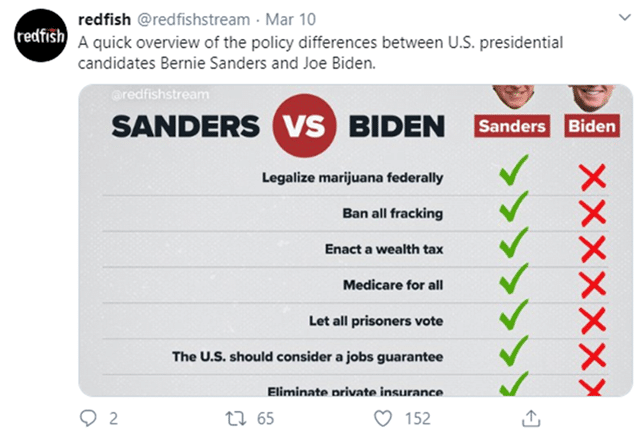This screenshot has width=644, height=433.
Task: Expand tweet options chevron menu
Action: tap(624, 17)
